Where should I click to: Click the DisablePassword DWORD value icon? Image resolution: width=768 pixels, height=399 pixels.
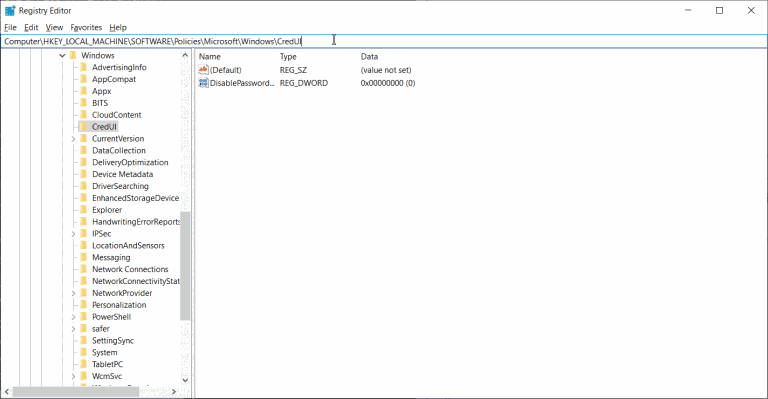click(203, 83)
